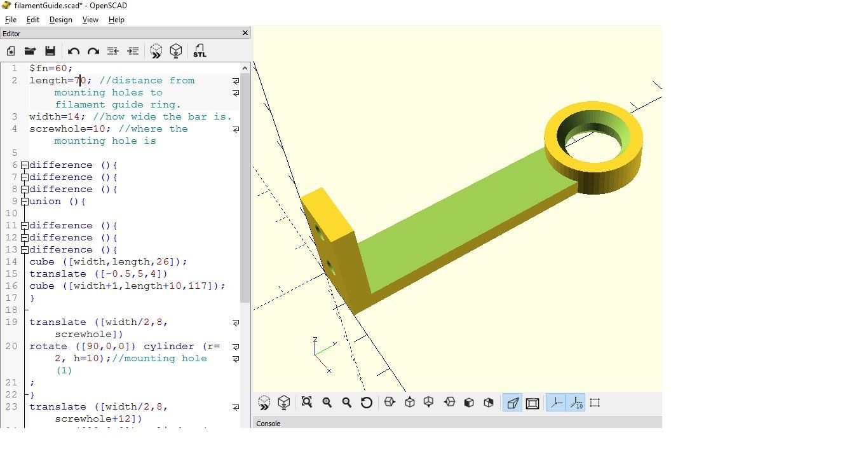Switch to the Left view
Image resolution: width=868 pixels, height=463 pixels.
(449, 403)
